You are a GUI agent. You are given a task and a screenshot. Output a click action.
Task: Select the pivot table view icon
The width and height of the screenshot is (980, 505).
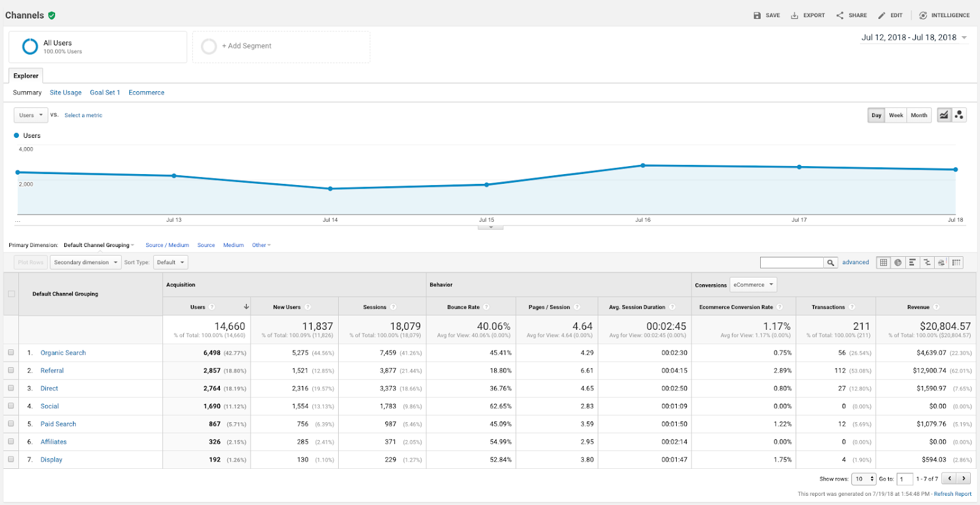[x=956, y=262]
